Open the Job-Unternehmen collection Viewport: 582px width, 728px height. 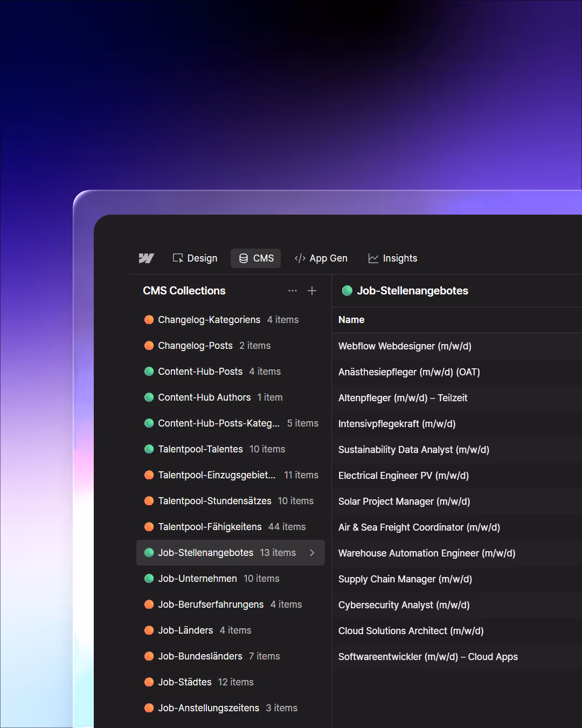pos(231,579)
